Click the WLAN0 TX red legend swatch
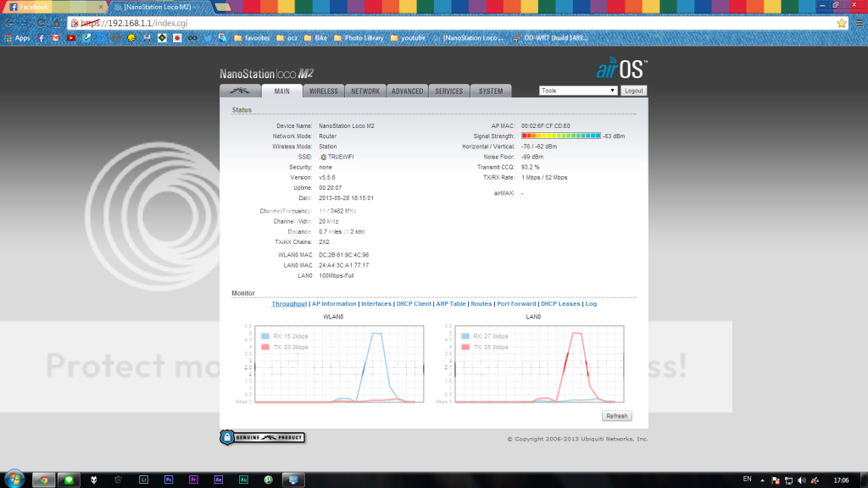This screenshot has height=488, width=868. tap(265, 347)
